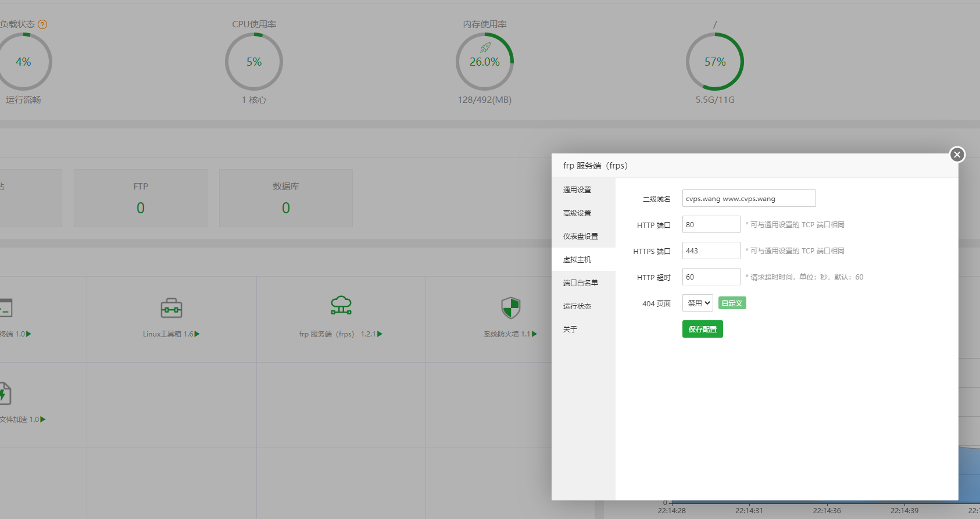Expand the 404 page dropdown

coord(698,303)
